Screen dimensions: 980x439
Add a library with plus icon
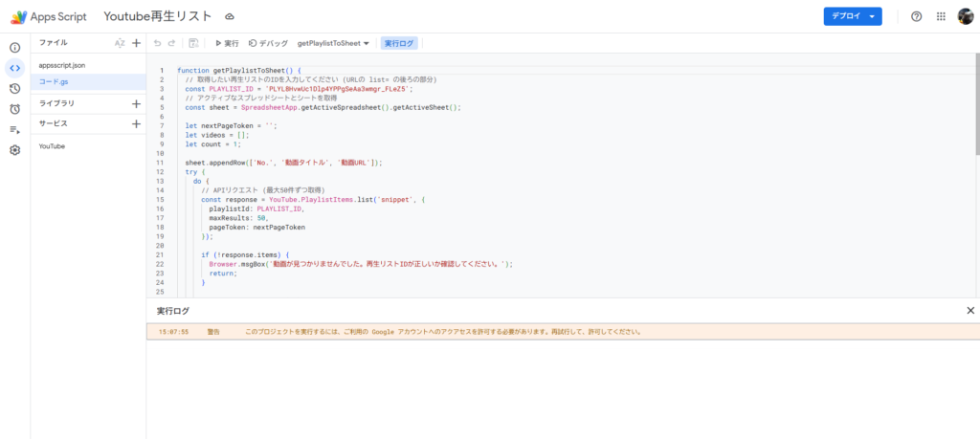click(136, 103)
